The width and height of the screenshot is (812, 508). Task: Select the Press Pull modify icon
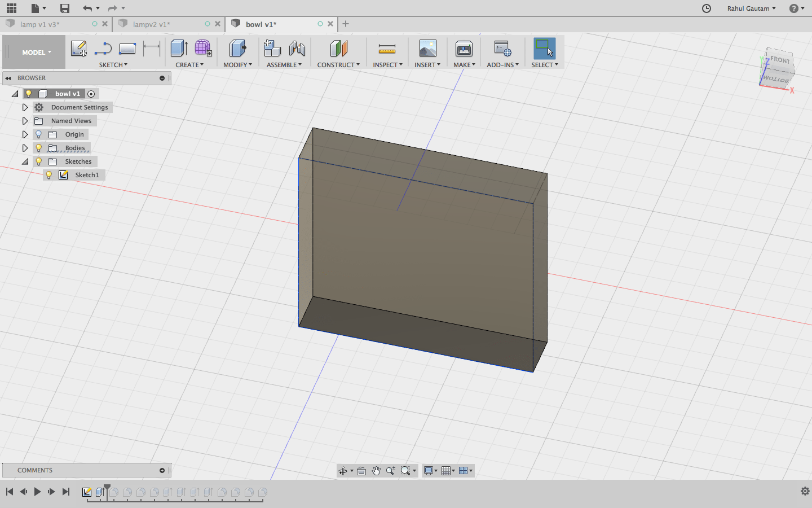(x=237, y=49)
